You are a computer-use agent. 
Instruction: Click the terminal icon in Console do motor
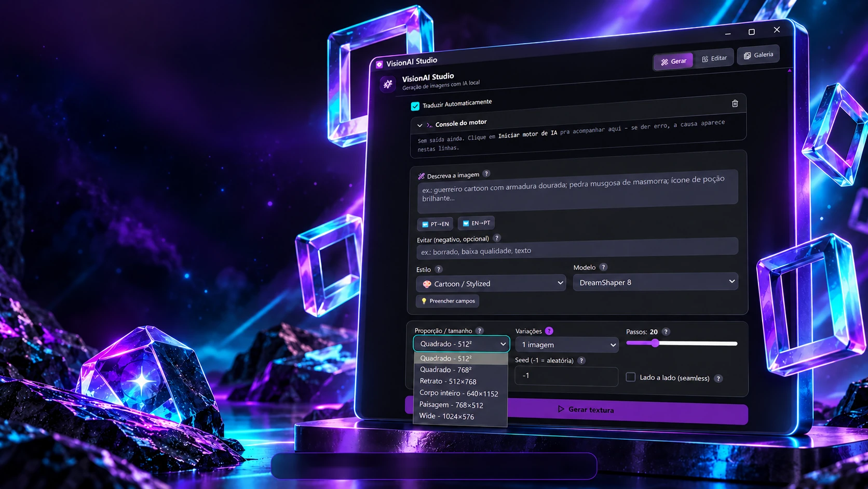click(429, 125)
